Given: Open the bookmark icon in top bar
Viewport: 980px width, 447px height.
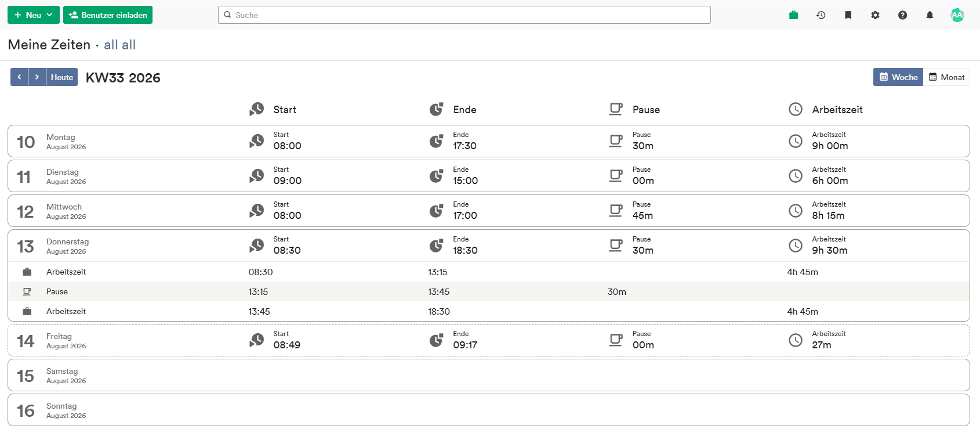Looking at the screenshot, I should point(848,15).
